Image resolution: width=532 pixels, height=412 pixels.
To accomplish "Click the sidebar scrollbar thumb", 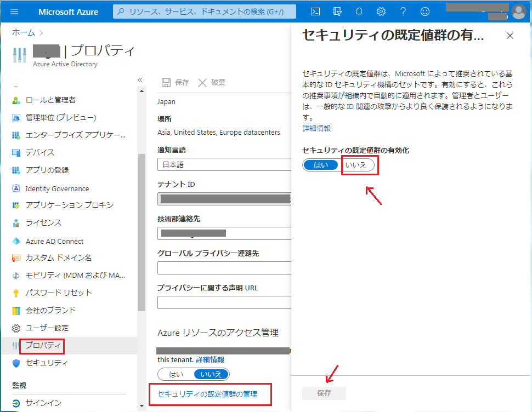I will coord(142,232).
